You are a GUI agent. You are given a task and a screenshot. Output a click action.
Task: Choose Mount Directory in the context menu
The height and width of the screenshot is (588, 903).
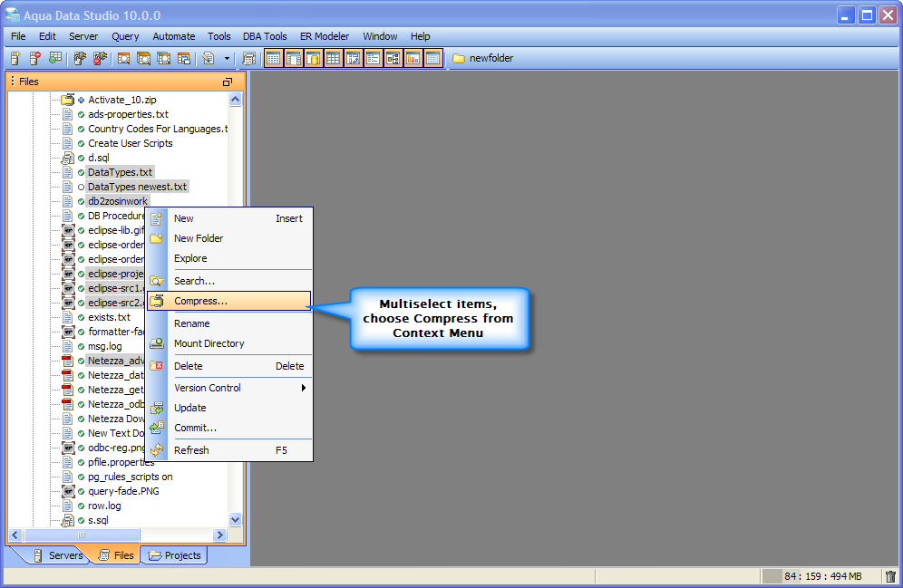point(229,343)
